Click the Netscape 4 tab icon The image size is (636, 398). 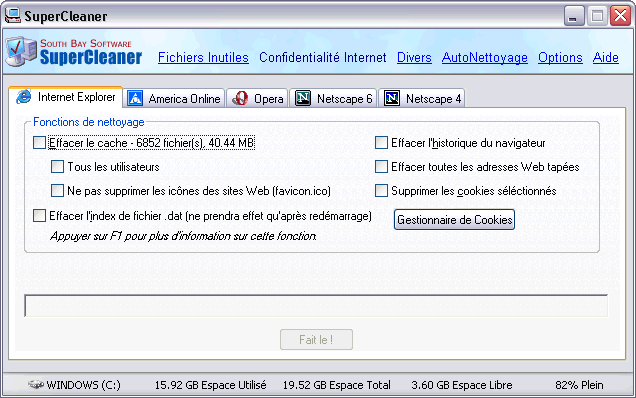click(x=392, y=99)
